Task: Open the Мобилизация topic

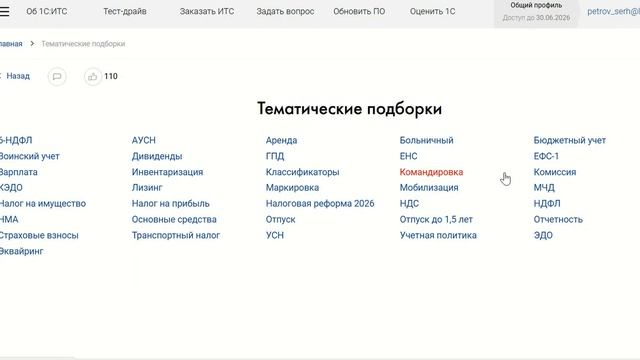Action: coord(429,187)
